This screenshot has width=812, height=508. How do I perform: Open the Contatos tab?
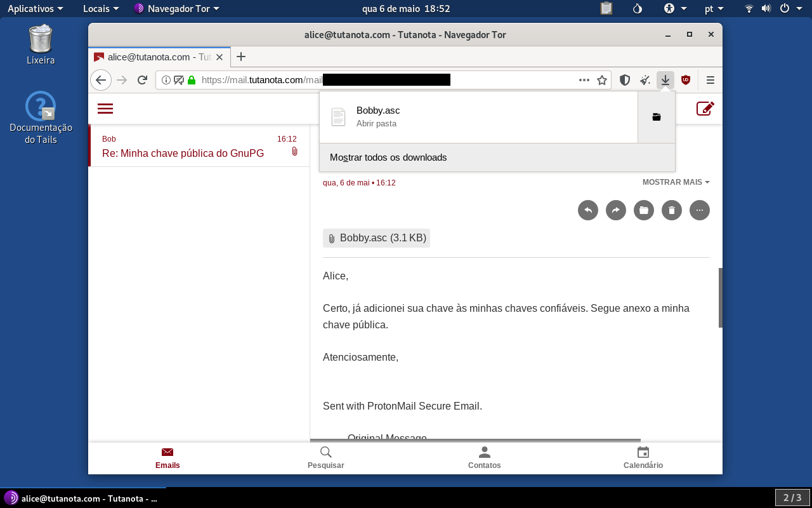coord(485,458)
